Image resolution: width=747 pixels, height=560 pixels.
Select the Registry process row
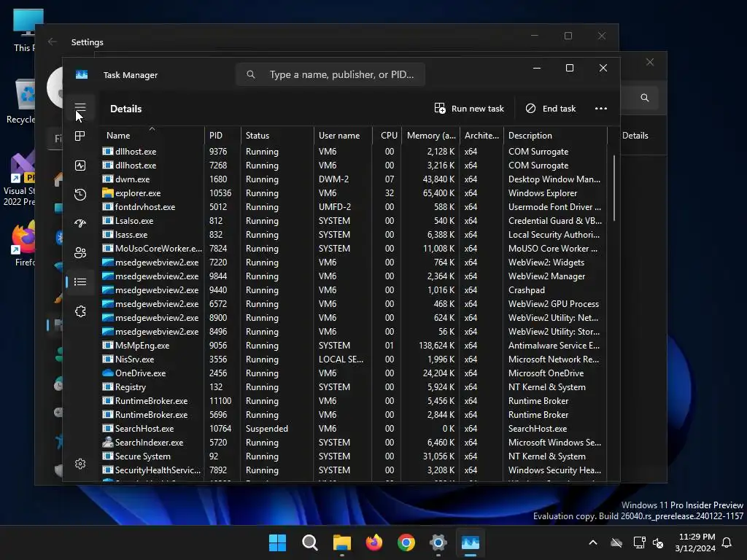pos(354,386)
